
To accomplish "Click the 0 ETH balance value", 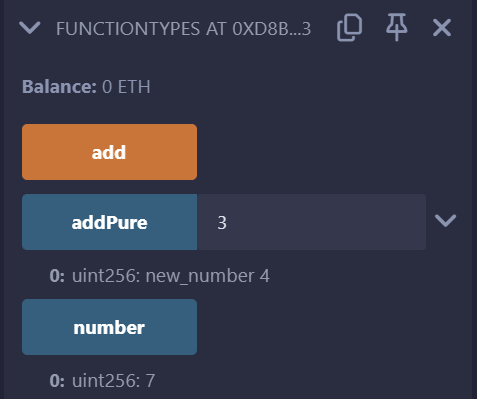I will (126, 87).
